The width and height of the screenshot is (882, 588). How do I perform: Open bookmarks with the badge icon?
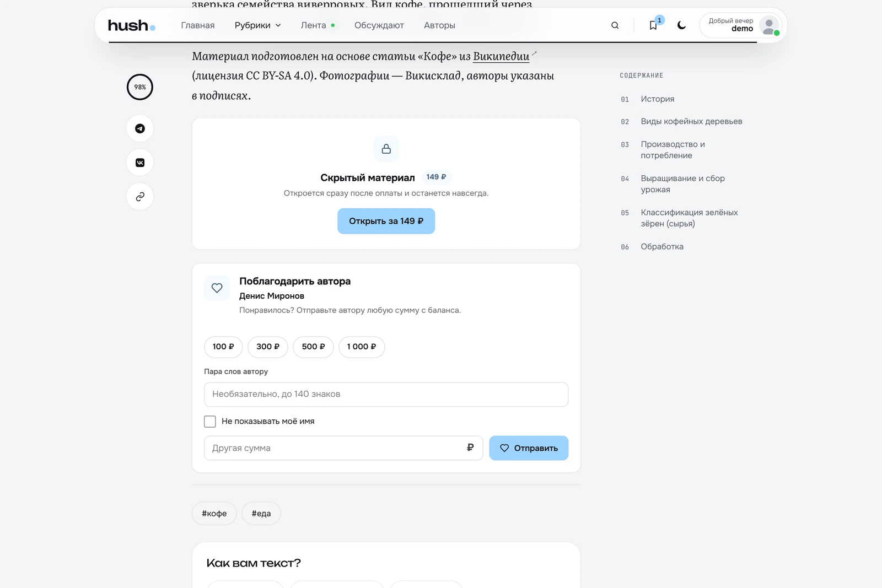(x=653, y=25)
